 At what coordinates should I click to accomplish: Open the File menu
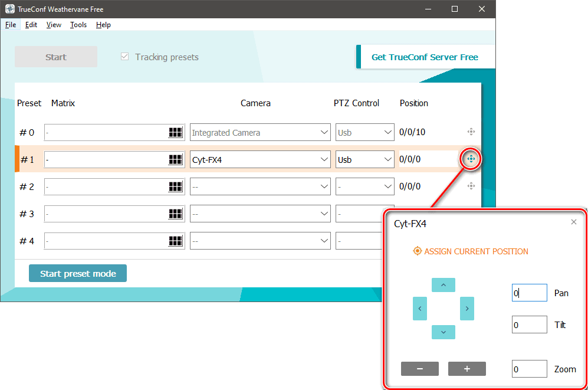[x=11, y=25]
